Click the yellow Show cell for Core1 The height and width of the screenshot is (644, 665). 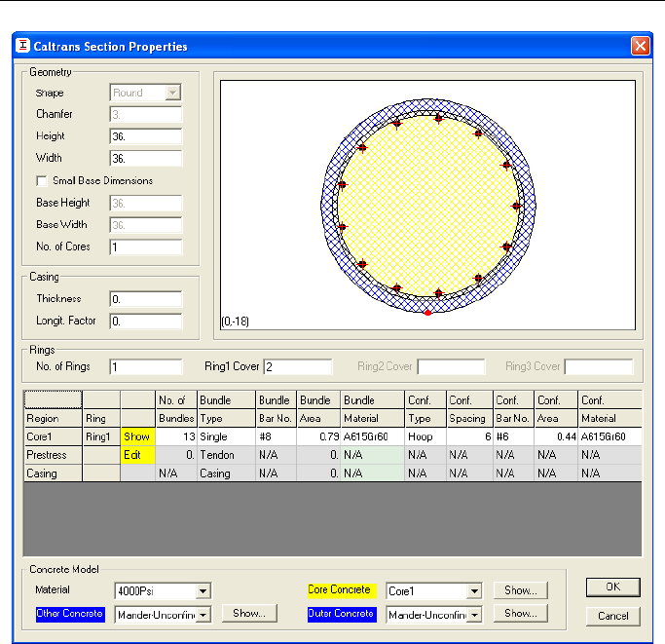[137, 437]
